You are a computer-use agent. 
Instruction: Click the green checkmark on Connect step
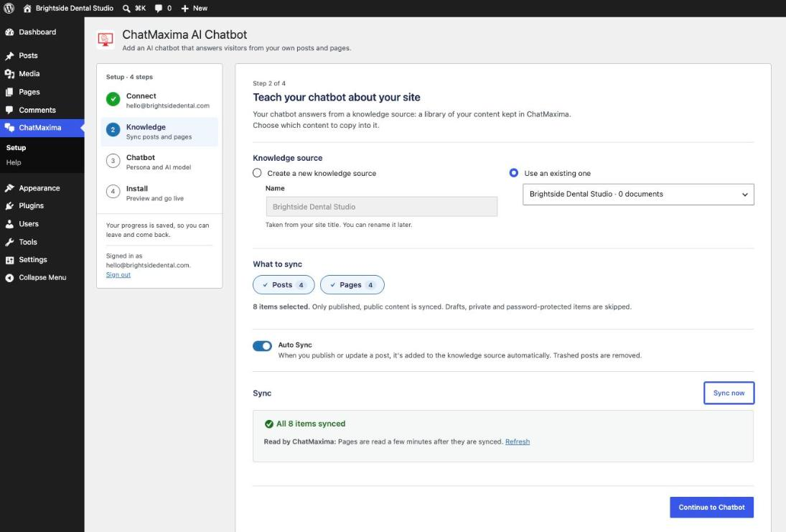tap(113, 99)
